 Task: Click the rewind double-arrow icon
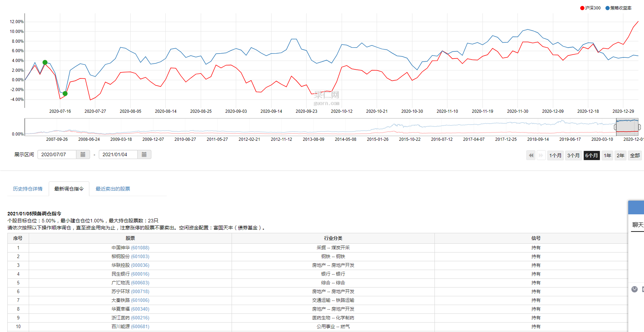(531, 155)
